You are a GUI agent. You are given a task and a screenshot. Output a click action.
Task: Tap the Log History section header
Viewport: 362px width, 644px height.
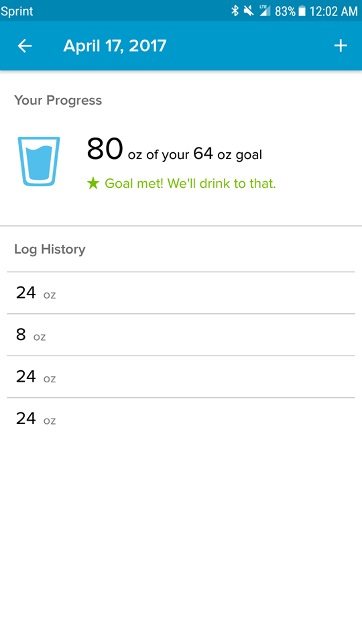click(50, 250)
